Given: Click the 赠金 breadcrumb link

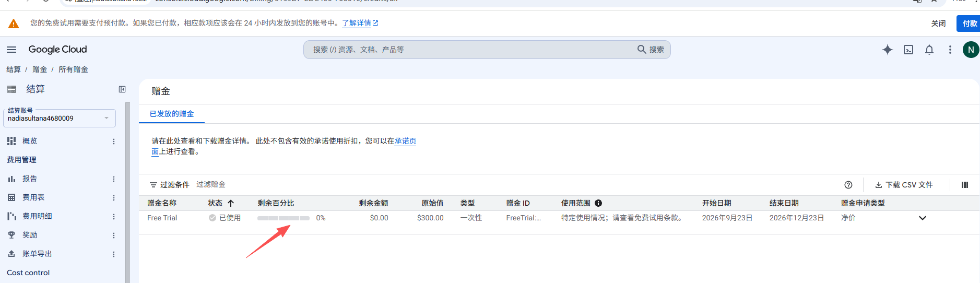Looking at the screenshot, I should tap(40, 69).
